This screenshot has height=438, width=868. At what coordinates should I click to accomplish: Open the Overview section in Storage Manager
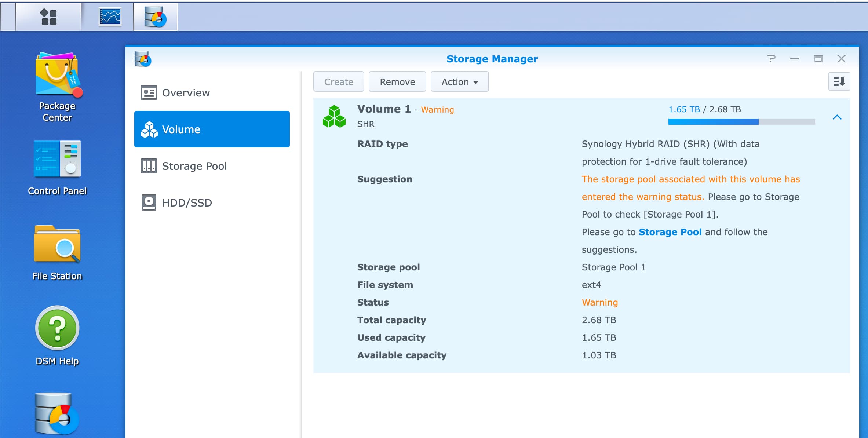(x=186, y=92)
